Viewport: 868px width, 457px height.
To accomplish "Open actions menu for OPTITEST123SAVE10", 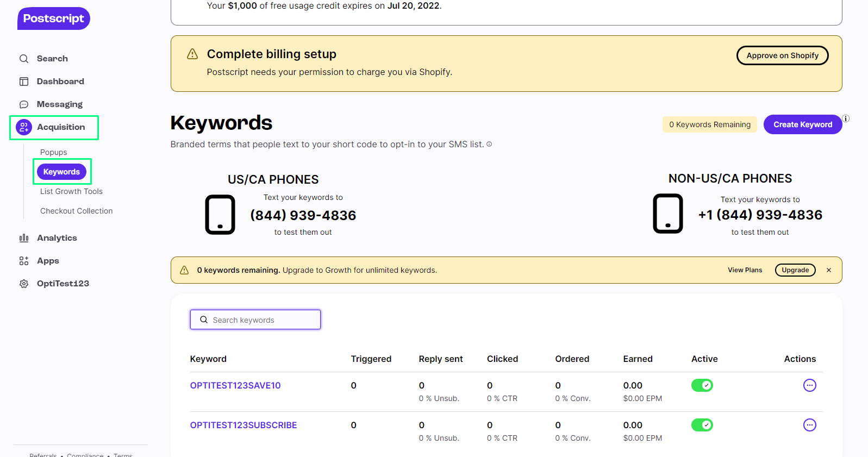I will click(809, 385).
